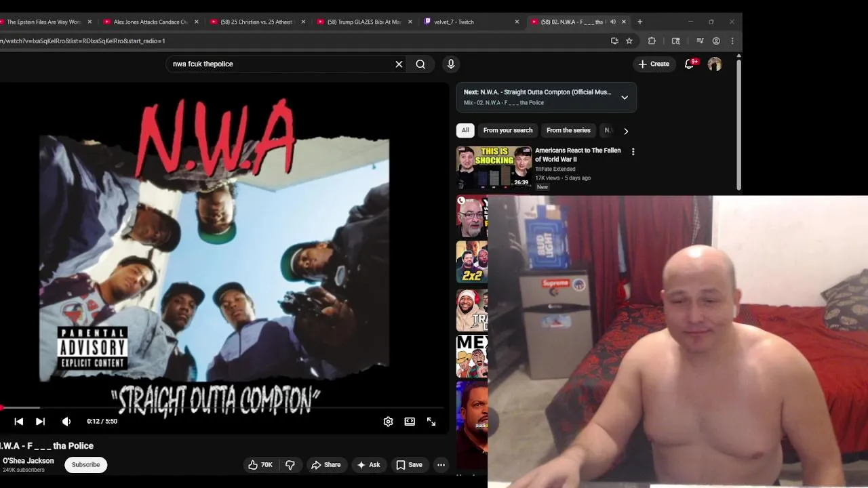Image resolution: width=868 pixels, height=488 pixels.
Task: Open TriFate Extended channel link
Action: [555, 169]
